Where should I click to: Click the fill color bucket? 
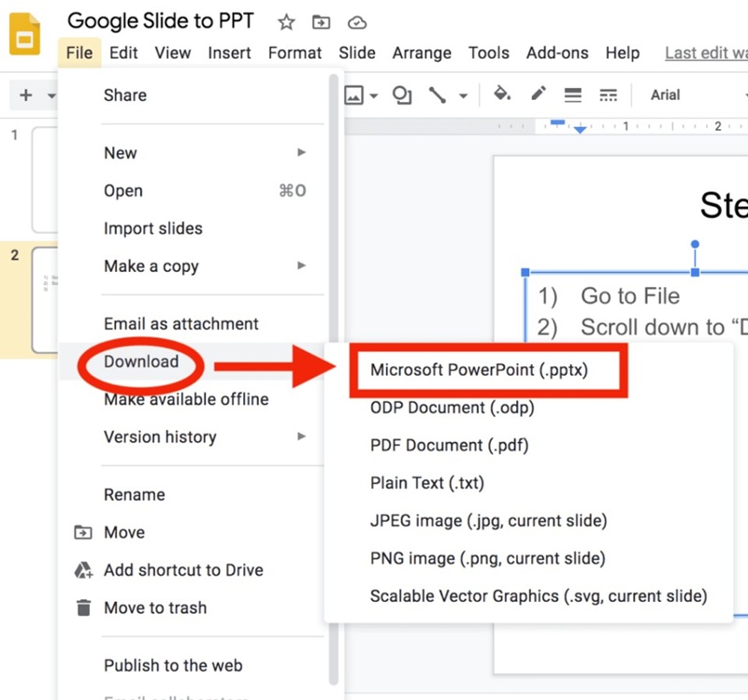point(502,94)
